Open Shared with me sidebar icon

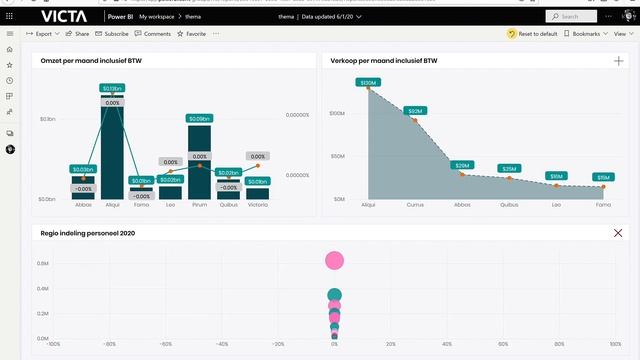pos(10,112)
